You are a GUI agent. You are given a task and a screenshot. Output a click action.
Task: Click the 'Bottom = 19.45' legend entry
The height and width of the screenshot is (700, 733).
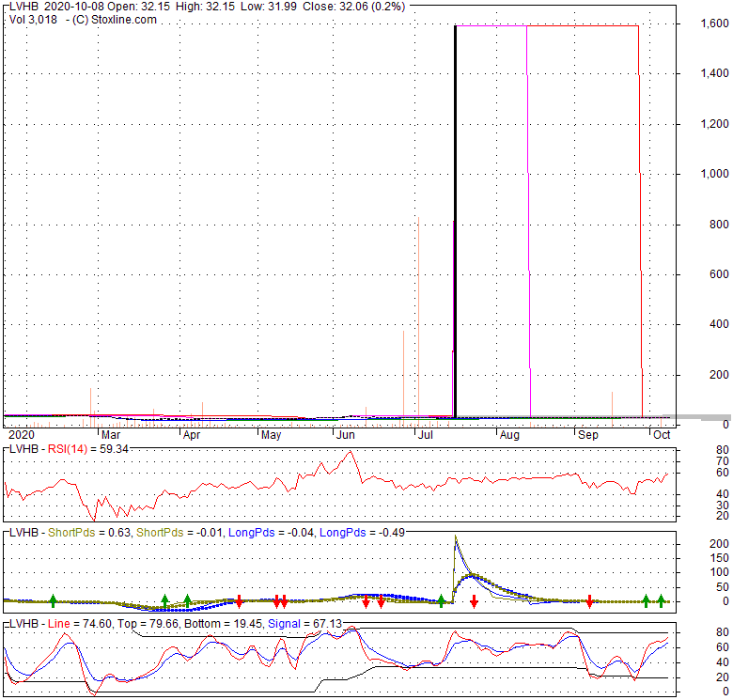[224, 623]
